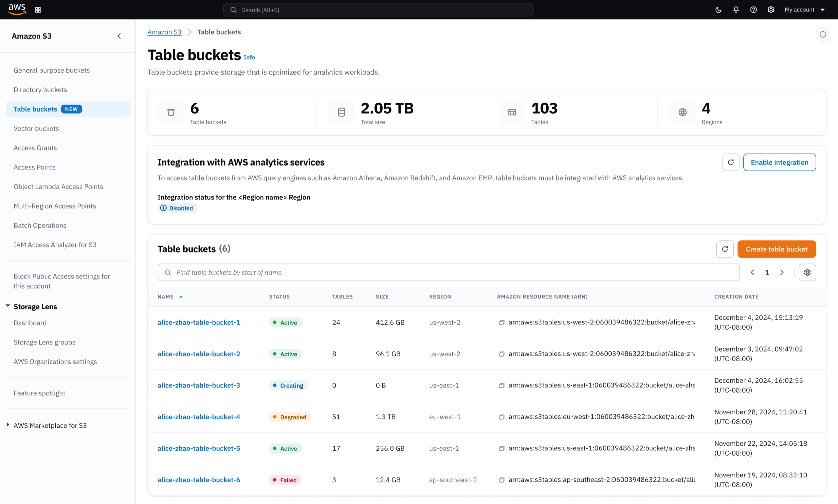The width and height of the screenshot is (838, 504).
Task: Open Batch Operations in sidebar
Action: click(x=40, y=225)
